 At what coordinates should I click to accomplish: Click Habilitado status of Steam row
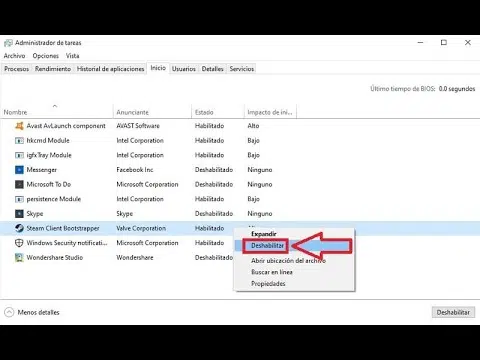[209, 228]
